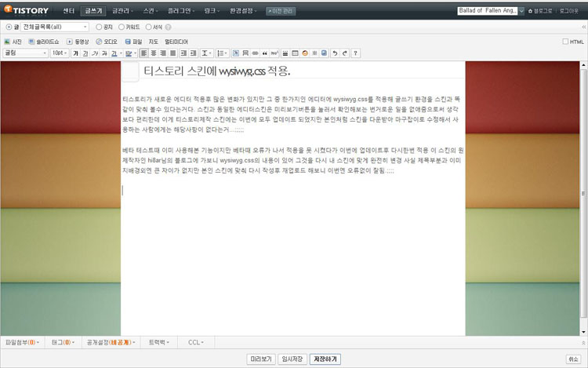Click the 이전 관리 button
This screenshot has width=588, height=368.
(281, 11)
